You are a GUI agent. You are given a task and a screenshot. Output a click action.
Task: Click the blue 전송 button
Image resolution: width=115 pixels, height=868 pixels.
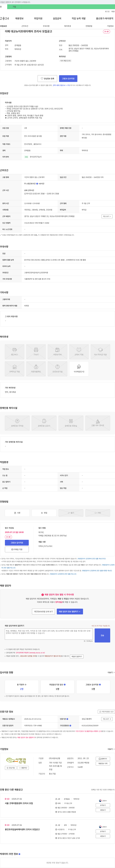point(102,636)
